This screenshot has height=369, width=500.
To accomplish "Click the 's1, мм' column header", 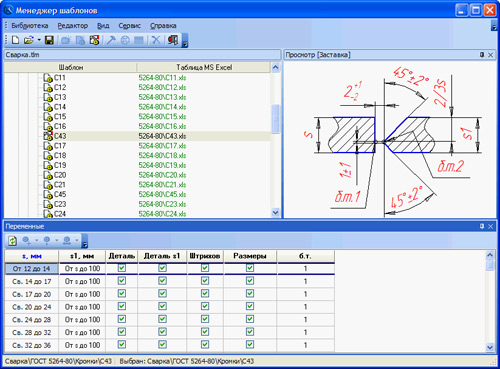I will pos(82,256).
